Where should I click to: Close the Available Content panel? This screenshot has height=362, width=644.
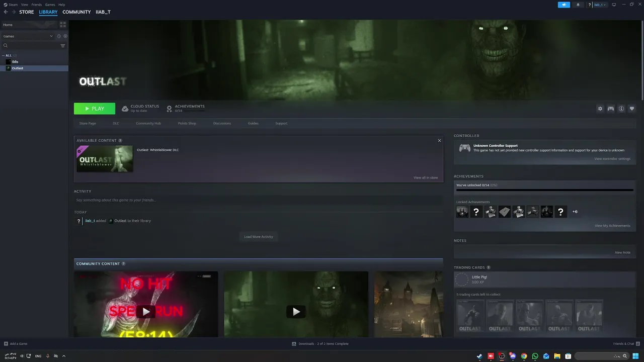[439, 140]
